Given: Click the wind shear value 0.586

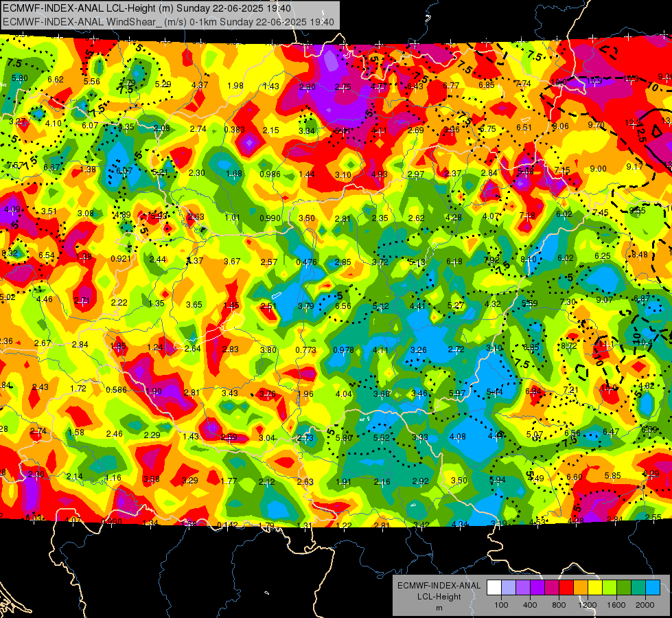Looking at the screenshot, I should [x=116, y=390].
